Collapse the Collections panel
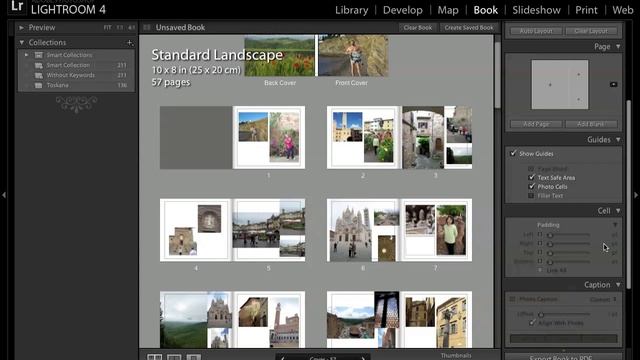The width and height of the screenshot is (640, 360). coord(22,42)
